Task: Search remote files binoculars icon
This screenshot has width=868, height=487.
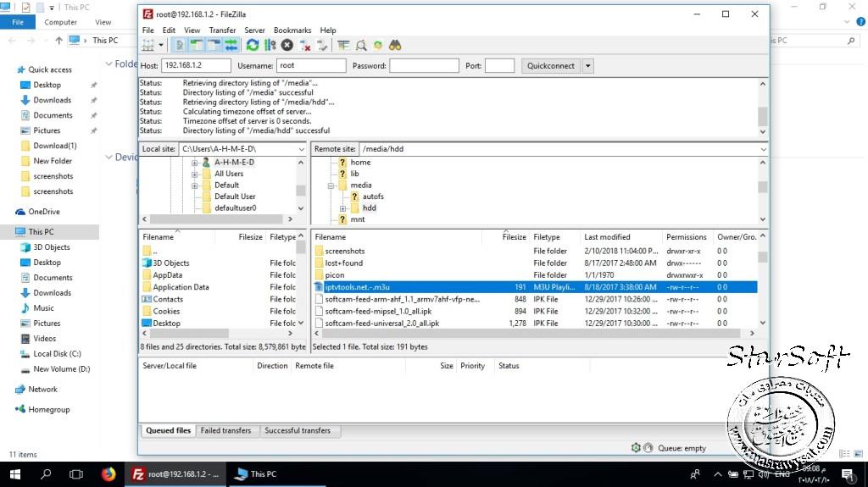Action: [395, 46]
